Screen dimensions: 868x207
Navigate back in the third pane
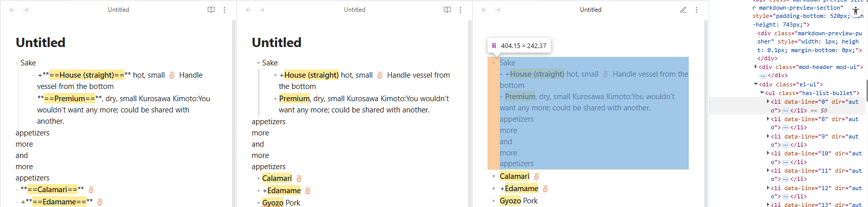coord(484,10)
